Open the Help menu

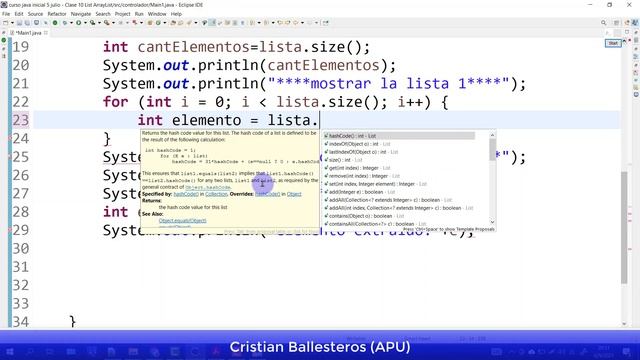click(x=176, y=14)
